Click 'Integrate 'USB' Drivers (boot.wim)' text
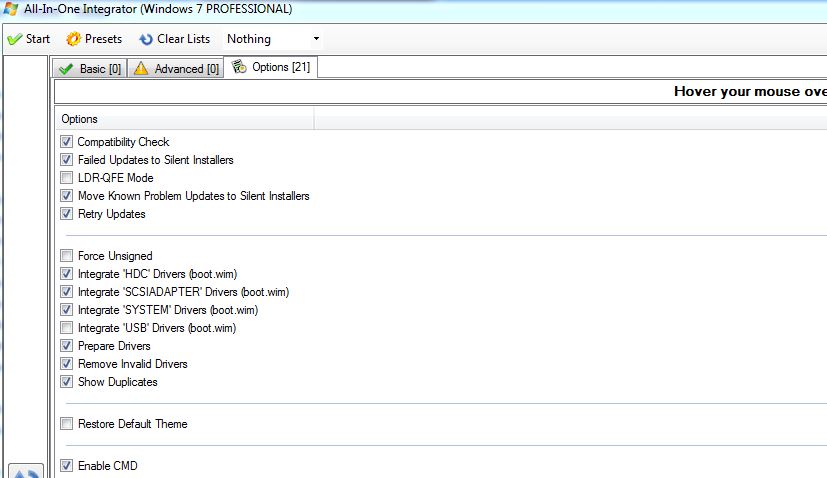Screen dimensions: 827x478 coord(157,328)
